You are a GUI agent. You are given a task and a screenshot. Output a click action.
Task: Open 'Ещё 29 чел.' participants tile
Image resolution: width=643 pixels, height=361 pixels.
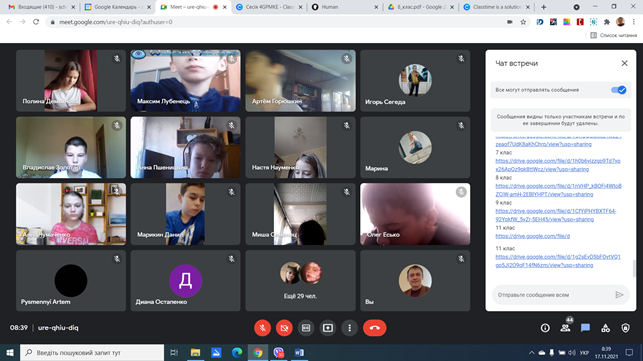tap(301, 281)
